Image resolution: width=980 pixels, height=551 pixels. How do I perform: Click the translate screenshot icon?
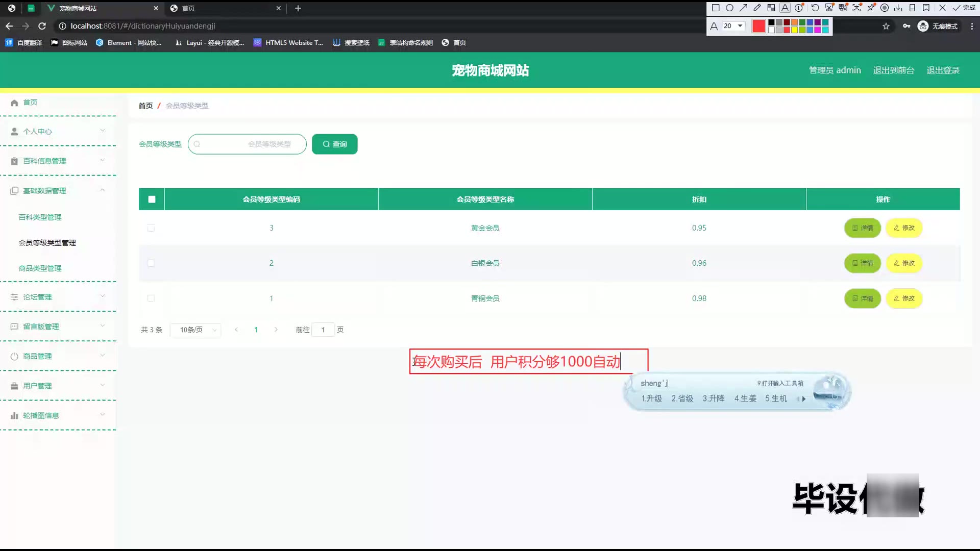pos(843,8)
